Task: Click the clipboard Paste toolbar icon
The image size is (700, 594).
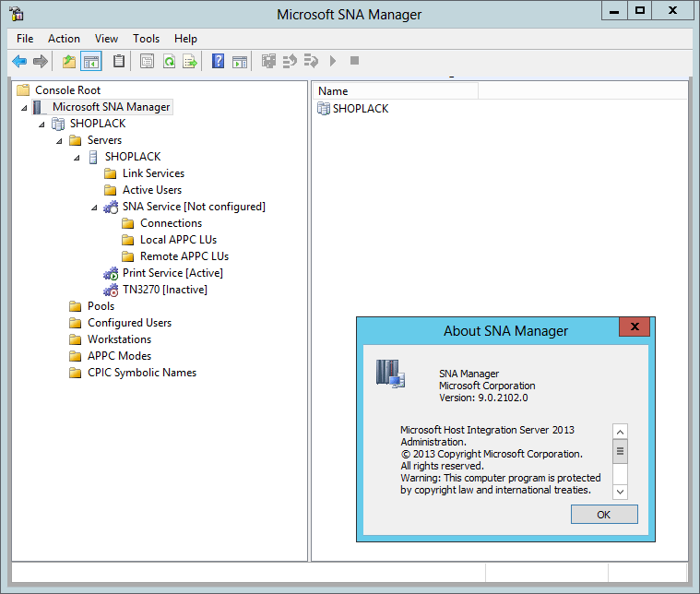Action: pyautogui.click(x=119, y=61)
